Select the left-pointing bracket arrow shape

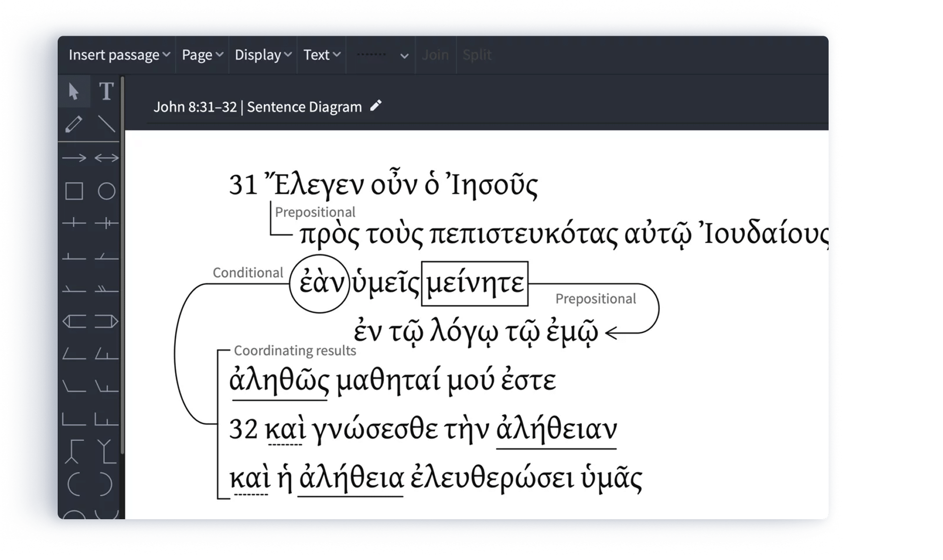coord(74,321)
